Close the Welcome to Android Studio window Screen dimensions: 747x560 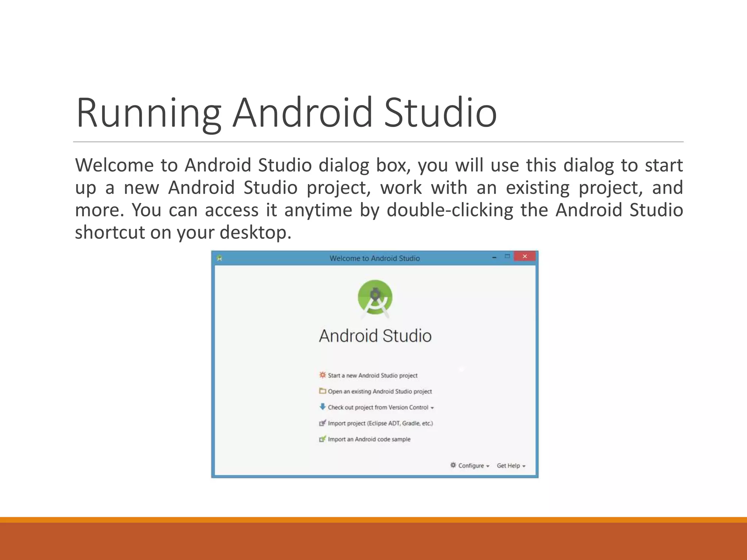click(x=525, y=256)
